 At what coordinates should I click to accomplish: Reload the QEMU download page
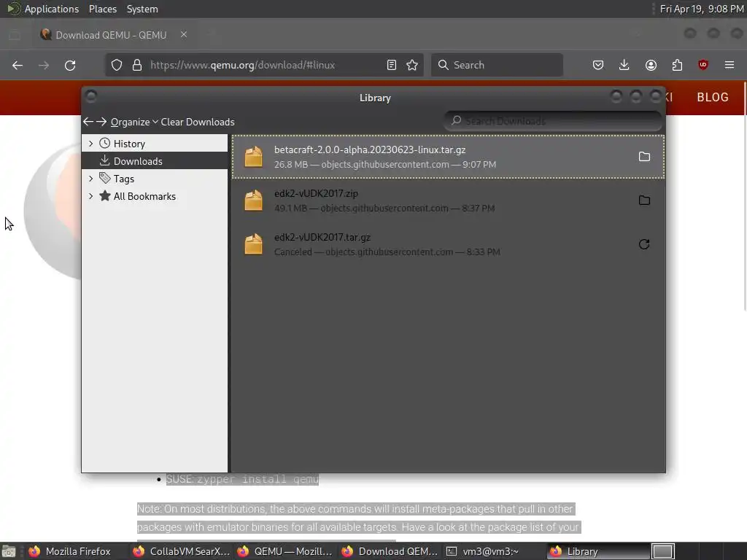click(x=70, y=65)
